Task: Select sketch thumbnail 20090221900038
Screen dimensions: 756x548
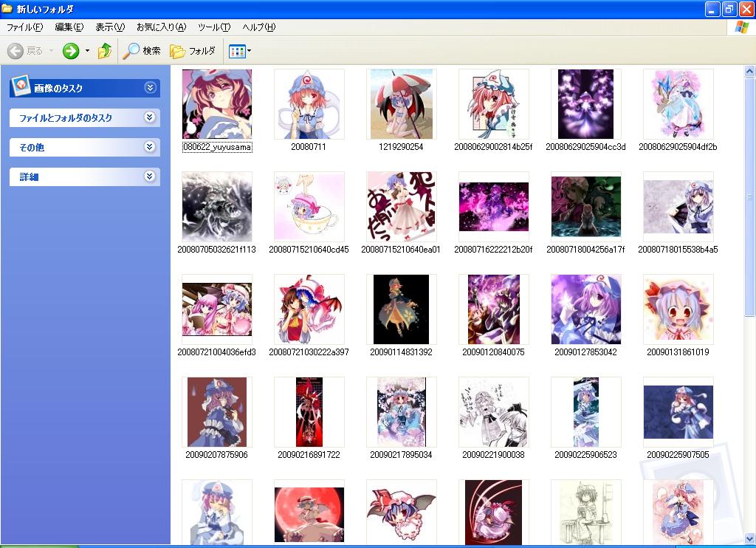Action: [494, 412]
